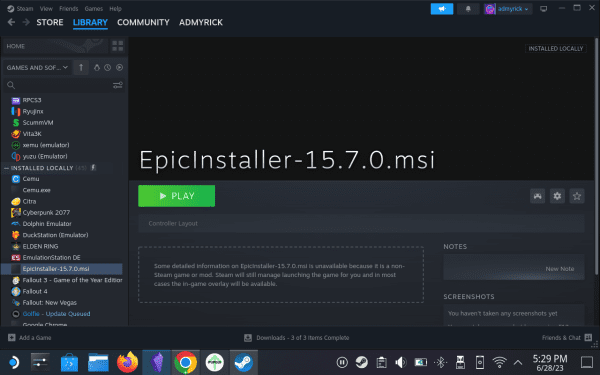The height and width of the screenshot is (375, 600).
Task: Go to the STORE tab
Action: (50, 22)
